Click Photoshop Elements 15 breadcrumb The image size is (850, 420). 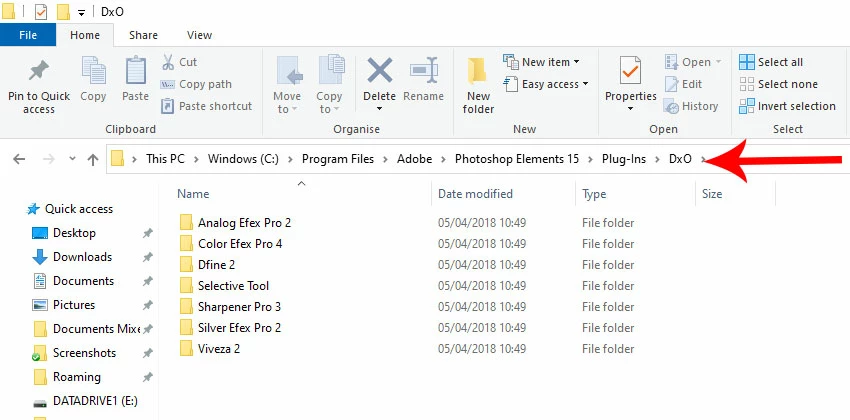[x=517, y=159]
